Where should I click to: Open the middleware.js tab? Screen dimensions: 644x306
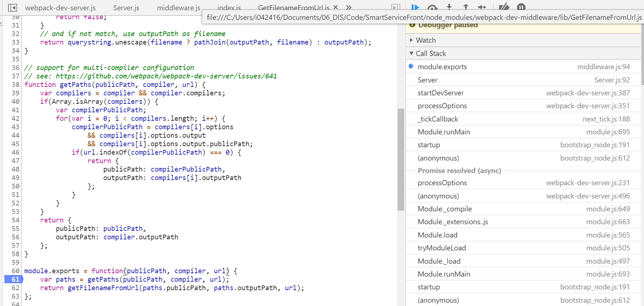click(x=178, y=8)
